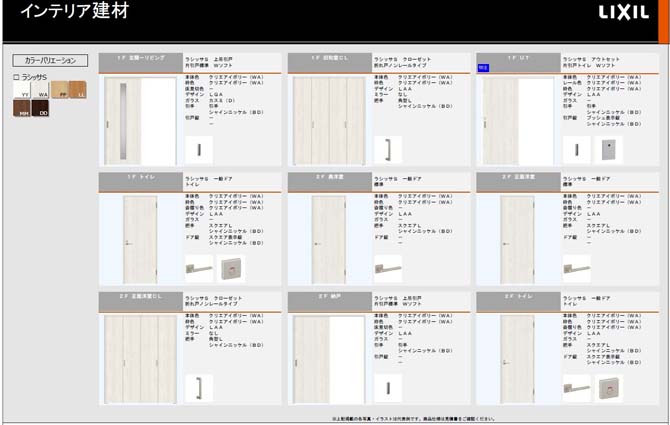
Task: Select indicator lock icon in 2F トイレ card
Action: click(608, 388)
